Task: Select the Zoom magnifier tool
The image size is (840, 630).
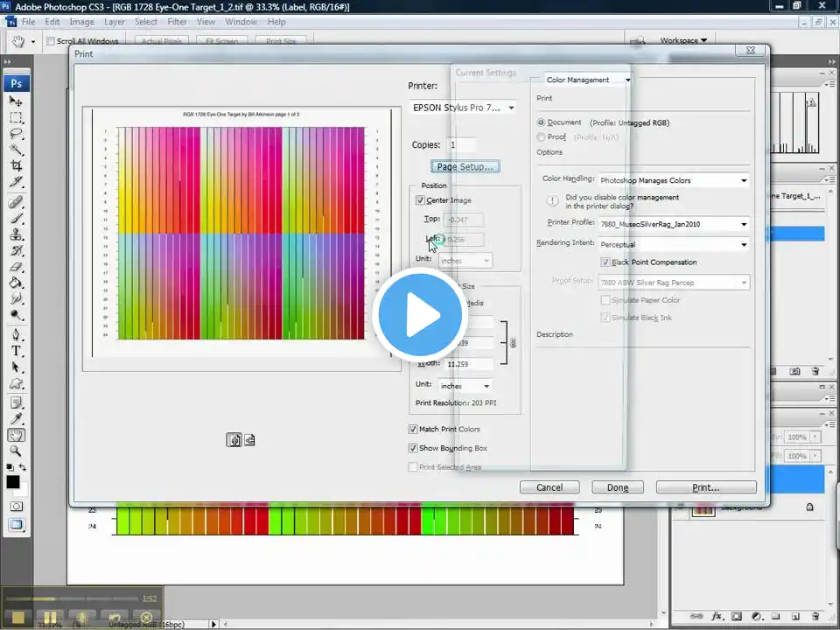Action: [x=16, y=451]
